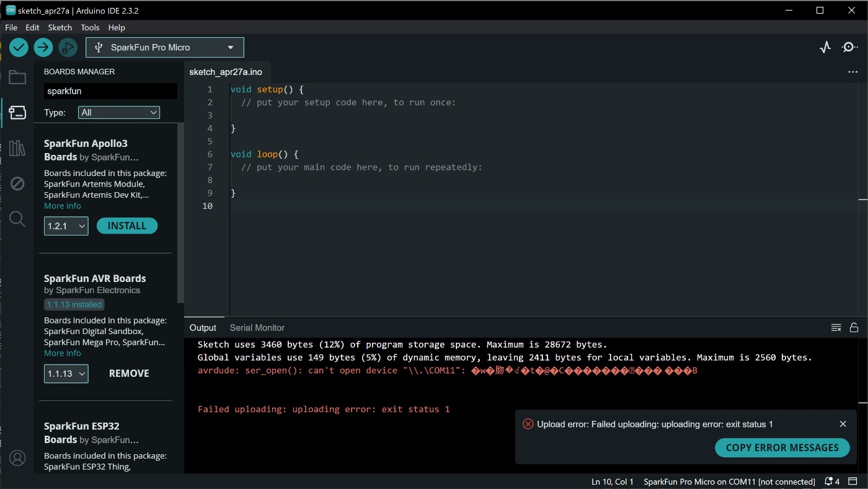Image resolution: width=868 pixels, height=489 pixels.
Task: Click the Verify sketch checkmark button
Action: [x=19, y=47]
